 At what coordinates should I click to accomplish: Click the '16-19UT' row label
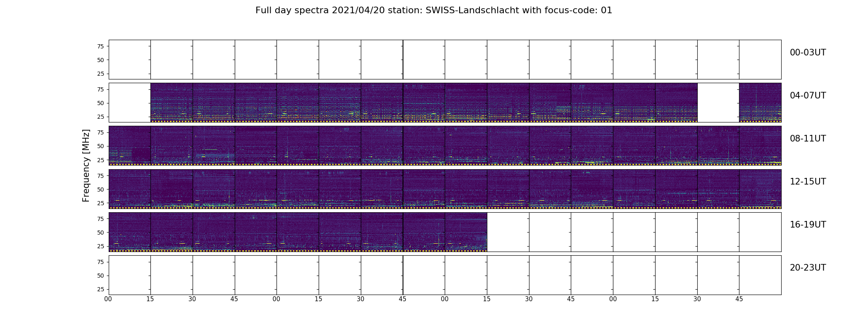tap(808, 225)
